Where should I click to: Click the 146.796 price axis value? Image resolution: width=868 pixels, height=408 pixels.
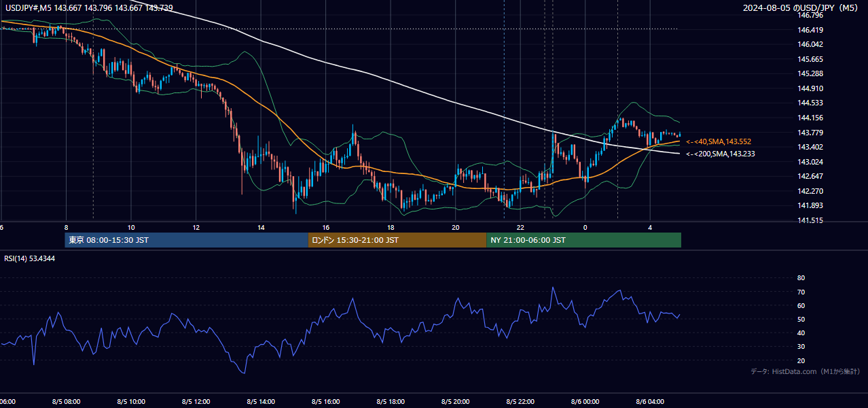(810, 15)
